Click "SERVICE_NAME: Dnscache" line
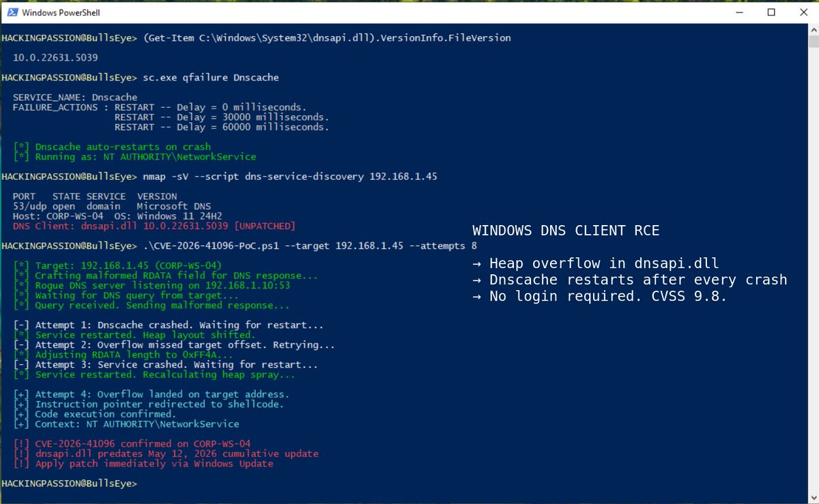The image size is (819, 504). [75, 98]
